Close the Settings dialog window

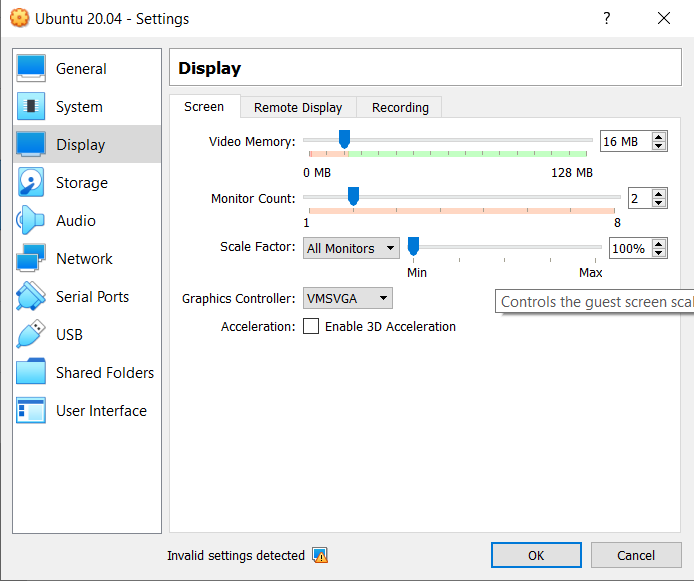(x=664, y=18)
